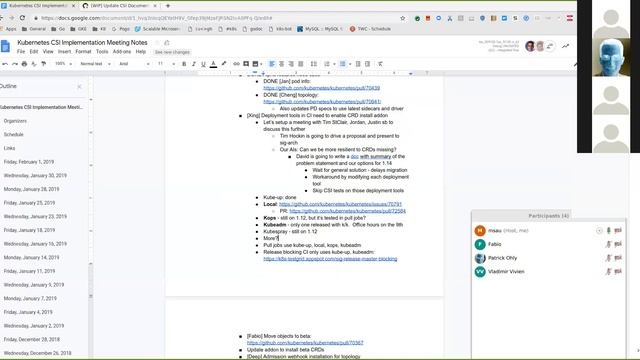Switch to WIP Update CSI Documentation tab
This screenshot has height=360, width=640.
118,6
